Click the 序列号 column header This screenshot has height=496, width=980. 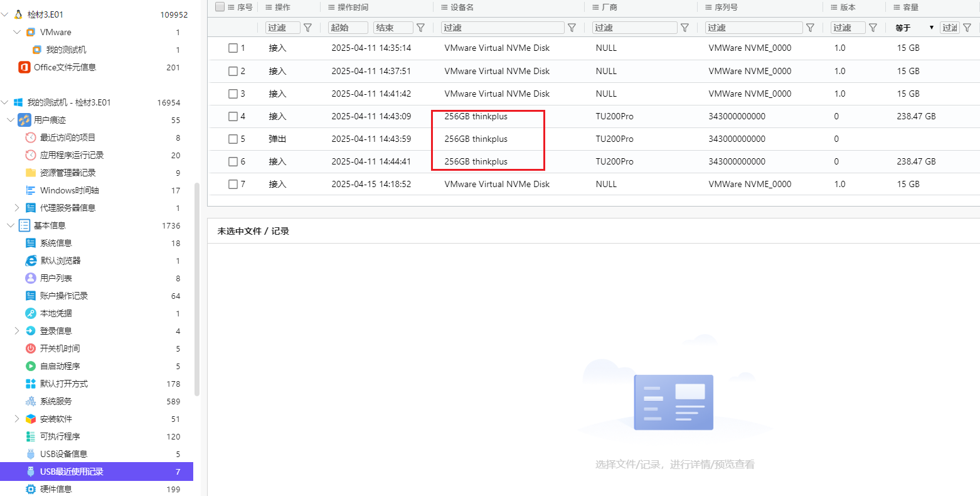point(726,8)
